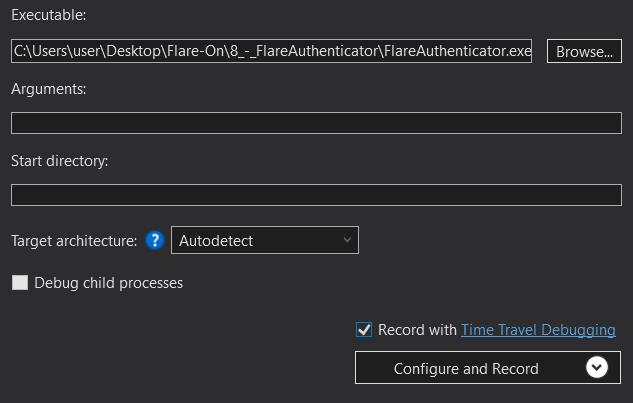
Task: Click the Configure and Record button
Action: (x=466, y=368)
